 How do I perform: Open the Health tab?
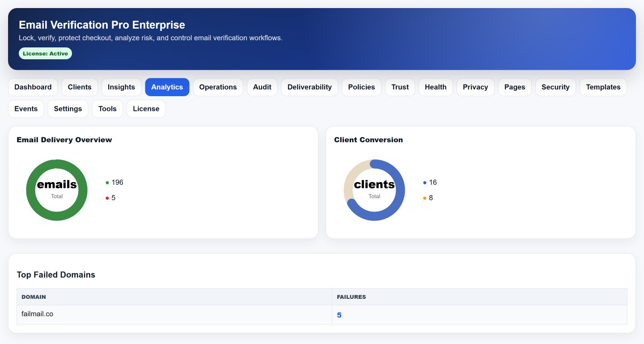[x=436, y=87]
